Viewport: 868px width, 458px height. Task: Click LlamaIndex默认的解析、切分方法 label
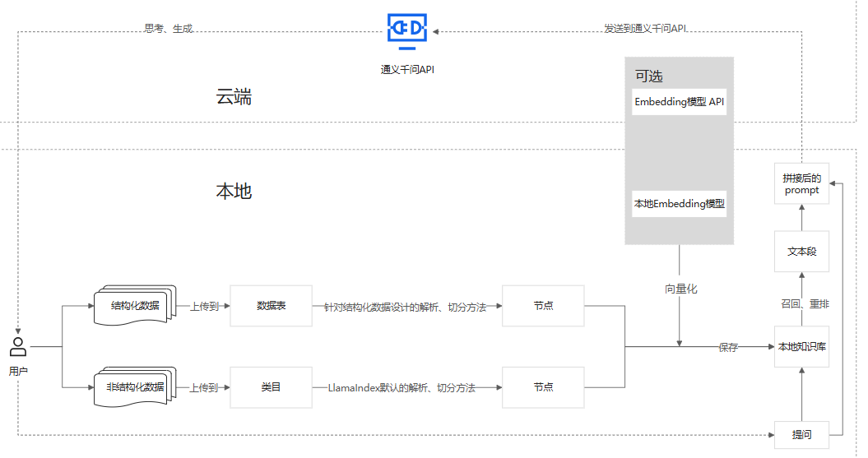(402, 388)
